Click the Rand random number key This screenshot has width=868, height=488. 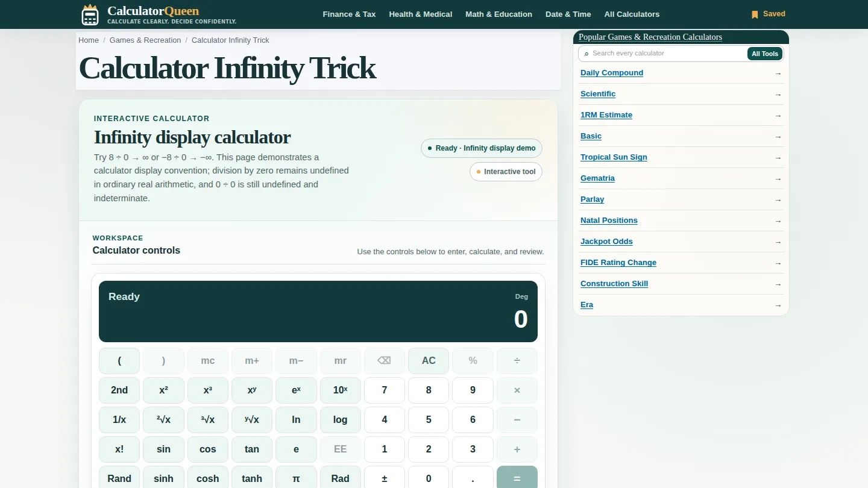[119, 477]
